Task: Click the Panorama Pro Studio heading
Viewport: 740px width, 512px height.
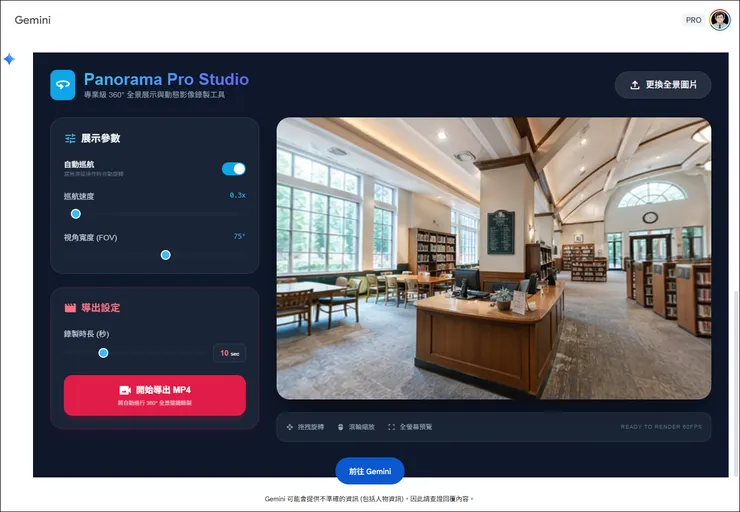Action: click(166, 79)
